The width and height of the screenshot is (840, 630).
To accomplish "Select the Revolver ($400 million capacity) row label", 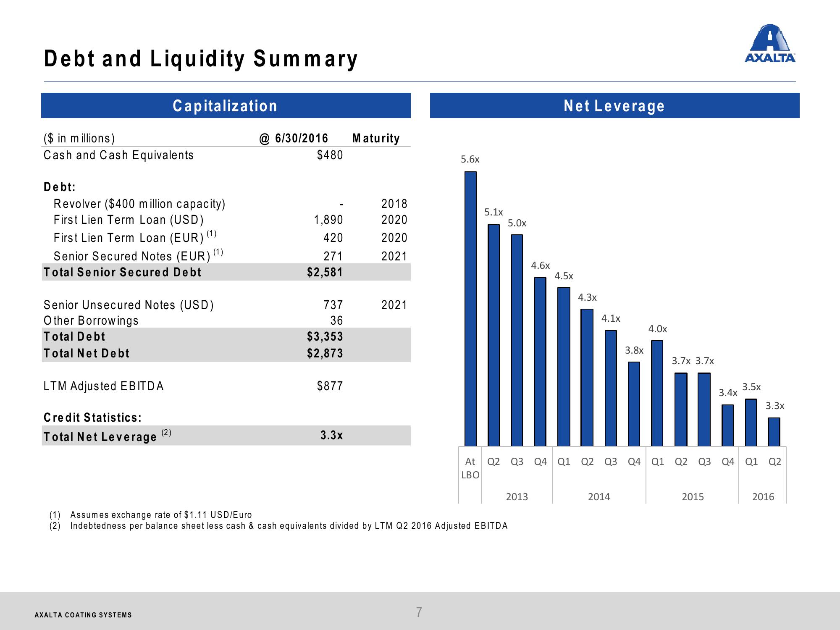I will coord(139,204).
